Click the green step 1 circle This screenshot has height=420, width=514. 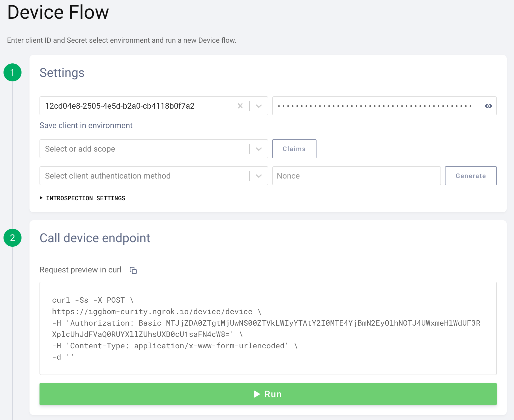pos(13,73)
